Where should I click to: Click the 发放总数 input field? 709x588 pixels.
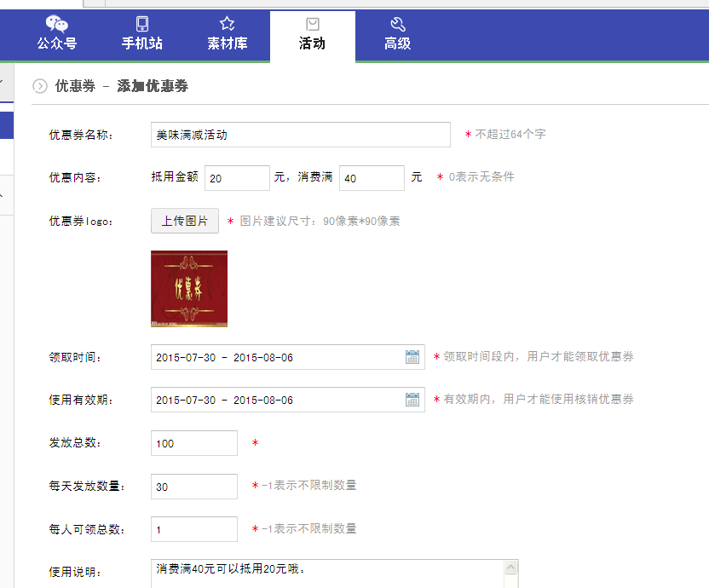pos(194,443)
